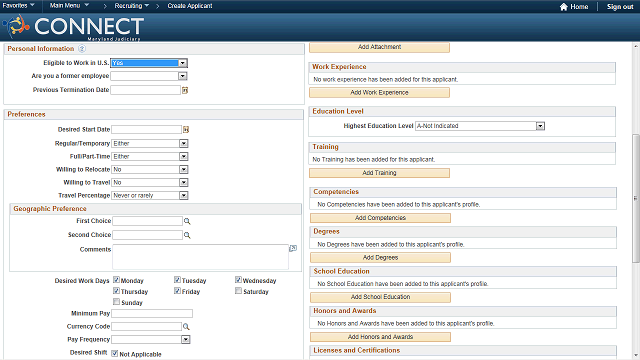The image size is (640, 360).
Task: Click the Add Degrees button
Action: 380,258
